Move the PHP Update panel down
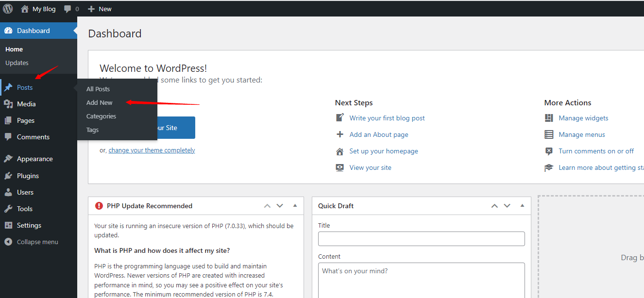Screen dimensions: 644x298 tap(280, 206)
